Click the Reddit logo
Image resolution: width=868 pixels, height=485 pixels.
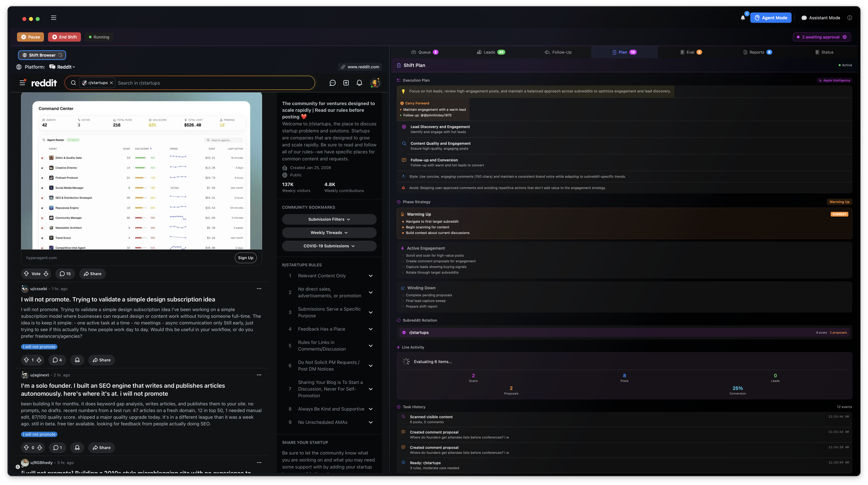click(44, 83)
